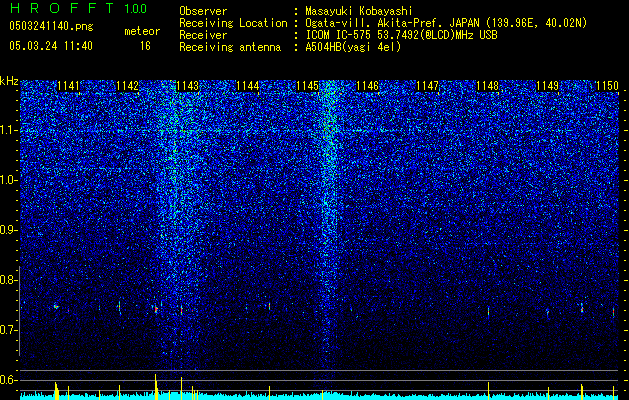Click the 1146 time marker
The image size is (629, 400).
(x=367, y=86)
